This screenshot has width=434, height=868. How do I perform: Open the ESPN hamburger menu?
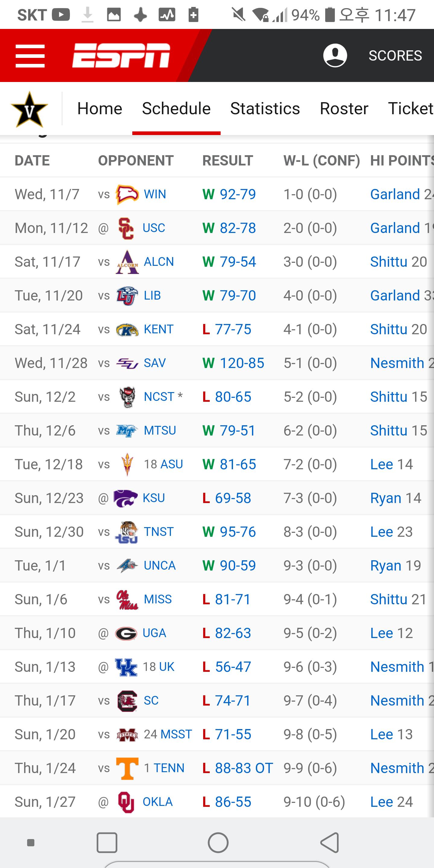30,56
